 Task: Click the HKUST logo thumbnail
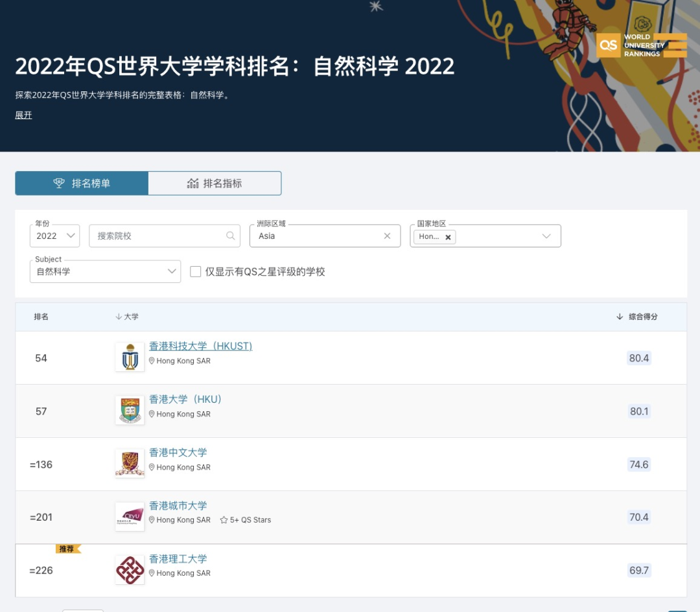(x=130, y=357)
